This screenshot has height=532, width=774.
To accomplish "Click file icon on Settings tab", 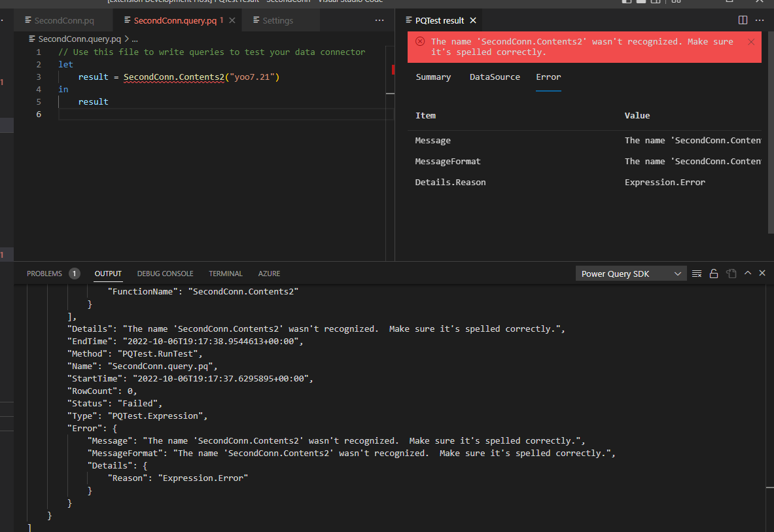I will click(x=256, y=20).
